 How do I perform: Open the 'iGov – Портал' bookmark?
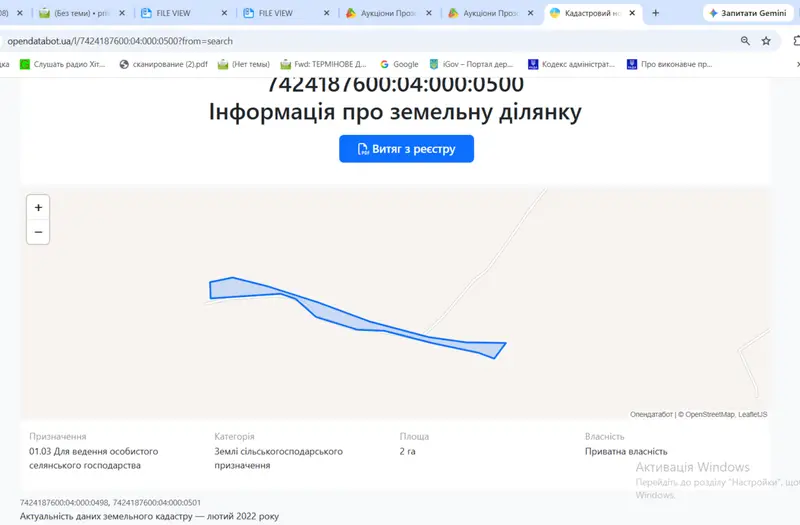click(471, 64)
